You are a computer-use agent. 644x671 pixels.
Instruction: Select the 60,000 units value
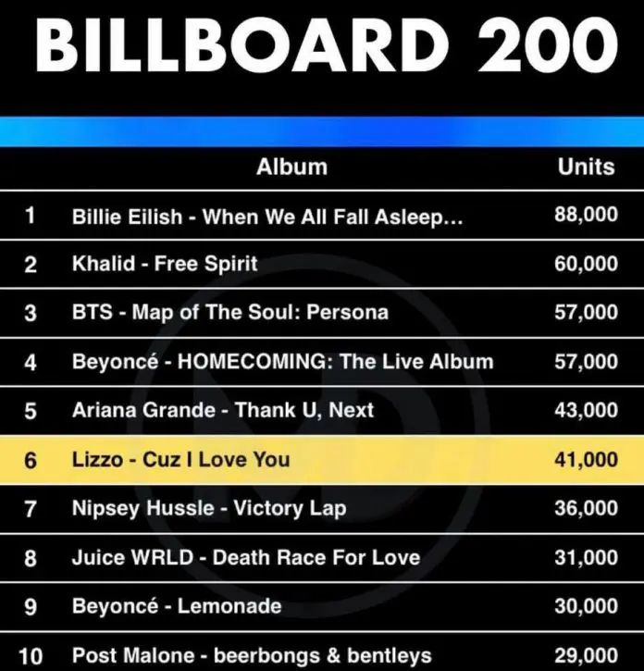point(586,264)
